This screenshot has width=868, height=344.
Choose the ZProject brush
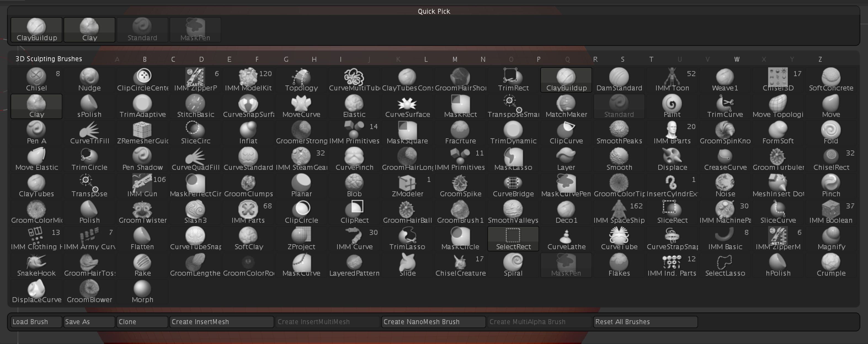pyautogui.click(x=301, y=239)
